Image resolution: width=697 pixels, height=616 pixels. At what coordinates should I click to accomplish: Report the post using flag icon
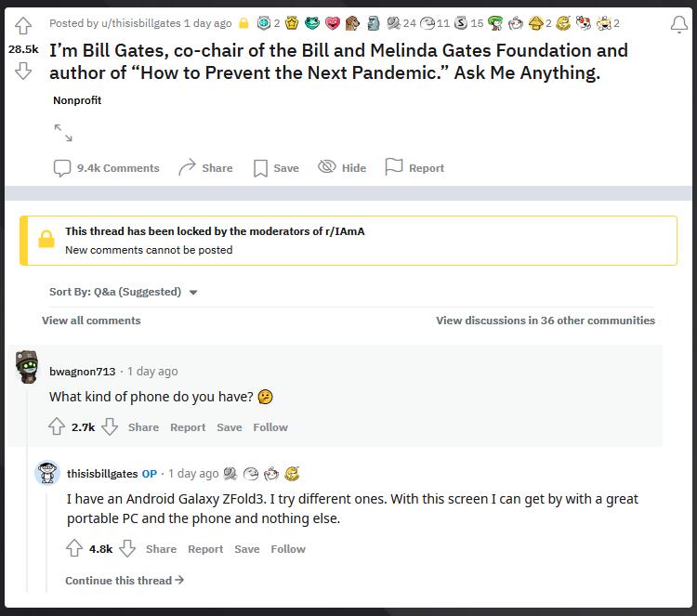[414, 168]
